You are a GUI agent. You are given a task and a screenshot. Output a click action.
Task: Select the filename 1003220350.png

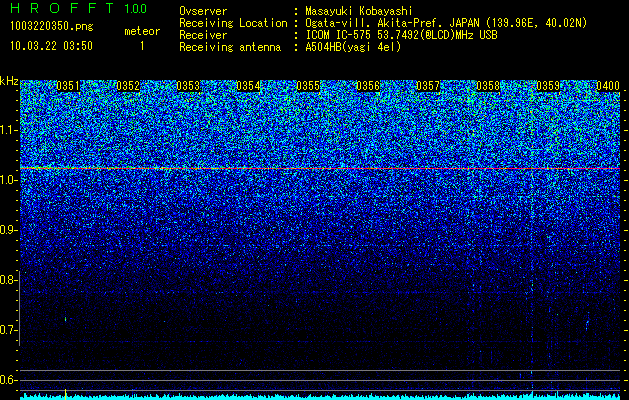click(52, 27)
